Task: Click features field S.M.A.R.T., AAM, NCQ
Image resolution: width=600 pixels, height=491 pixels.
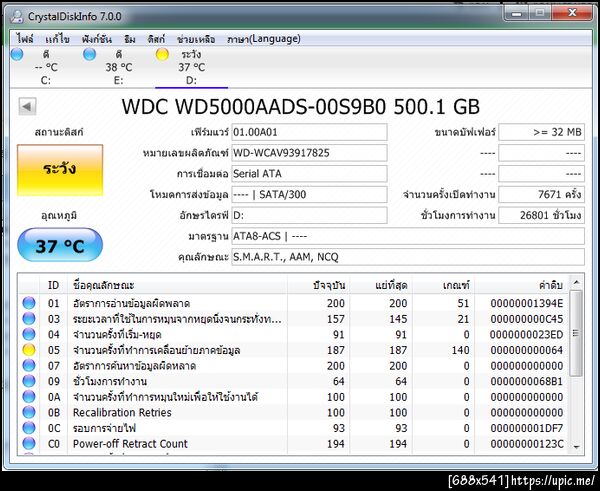Action: click(x=408, y=257)
